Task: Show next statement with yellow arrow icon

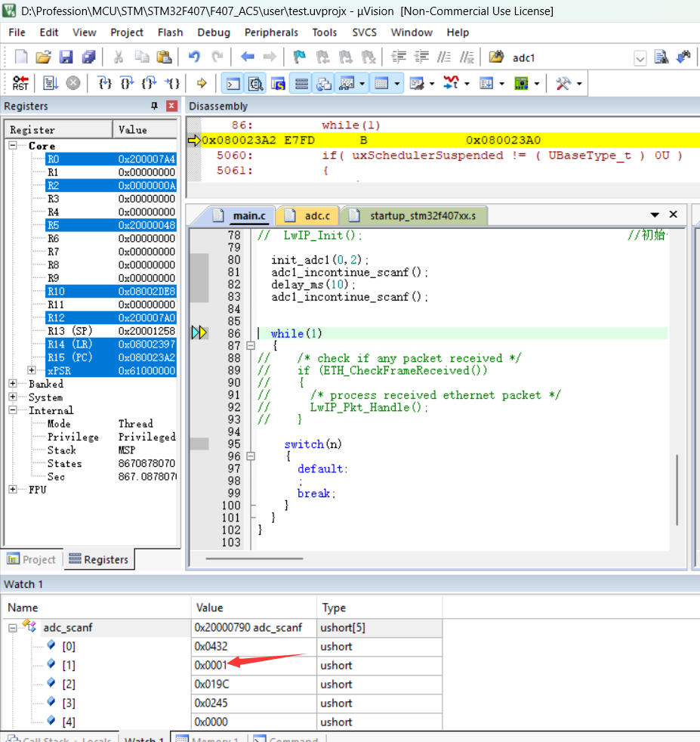Action: pyautogui.click(x=202, y=83)
